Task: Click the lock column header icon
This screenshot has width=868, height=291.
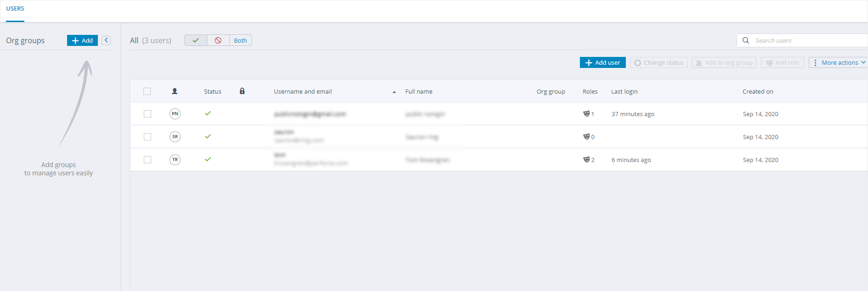Action: (x=242, y=91)
